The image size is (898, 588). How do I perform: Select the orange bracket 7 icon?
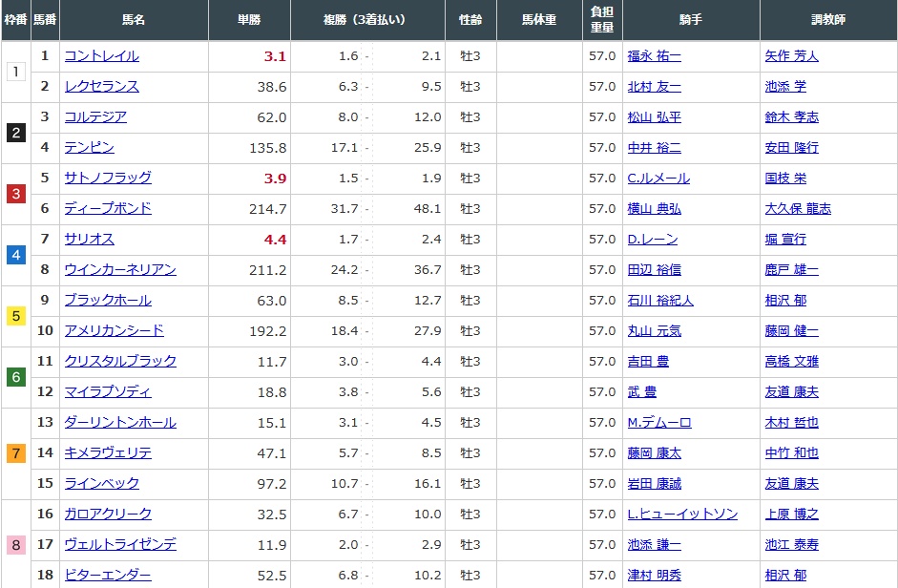click(x=15, y=453)
